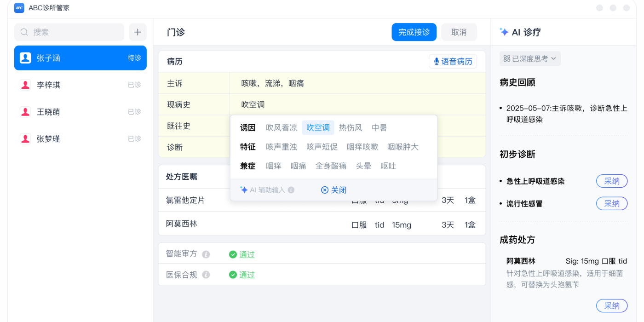Click 李梓琪 patient avatar icon

click(x=25, y=85)
